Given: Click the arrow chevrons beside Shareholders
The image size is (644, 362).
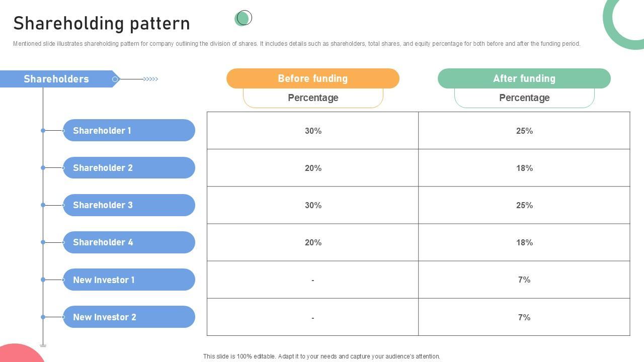Looking at the screenshot, I should coord(150,79).
